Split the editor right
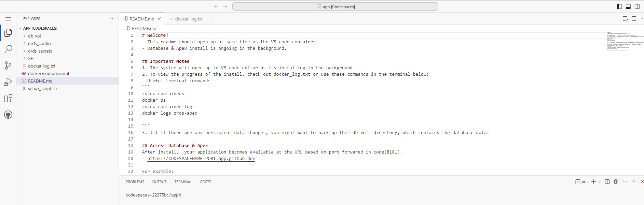644x205 pixels. 634,19
